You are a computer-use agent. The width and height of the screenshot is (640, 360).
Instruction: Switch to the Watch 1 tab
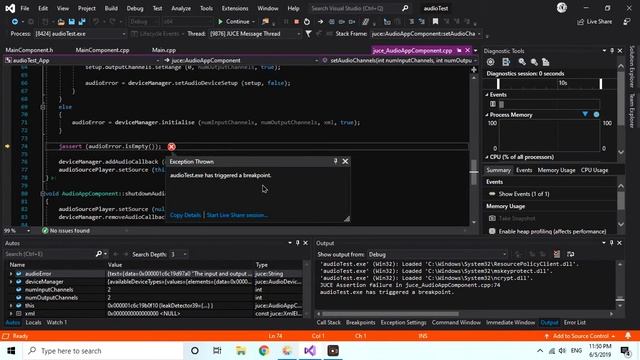(57, 322)
